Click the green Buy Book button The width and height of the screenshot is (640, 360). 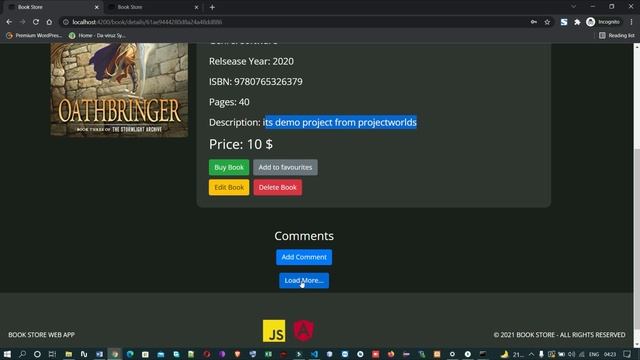(229, 167)
